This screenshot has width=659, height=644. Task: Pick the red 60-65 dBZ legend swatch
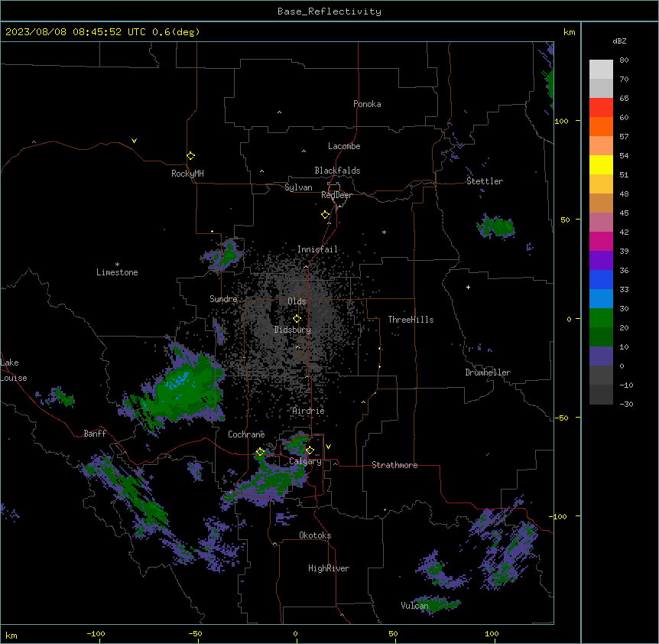click(x=601, y=108)
